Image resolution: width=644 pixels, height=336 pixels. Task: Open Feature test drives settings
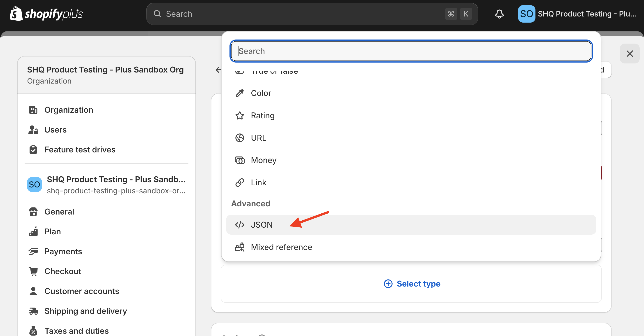click(79, 149)
